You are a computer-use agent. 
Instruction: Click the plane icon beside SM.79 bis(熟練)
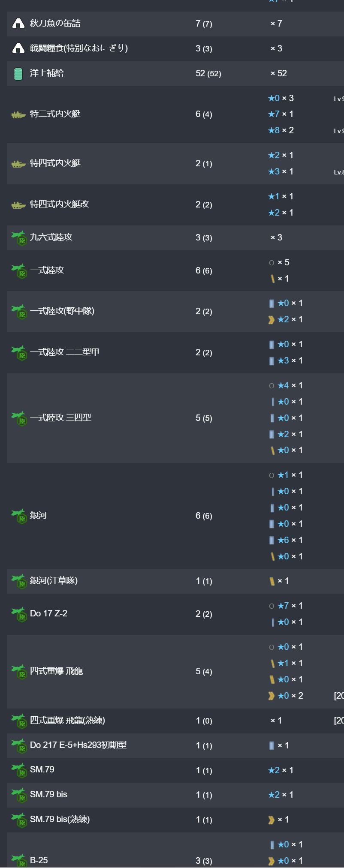18,820
